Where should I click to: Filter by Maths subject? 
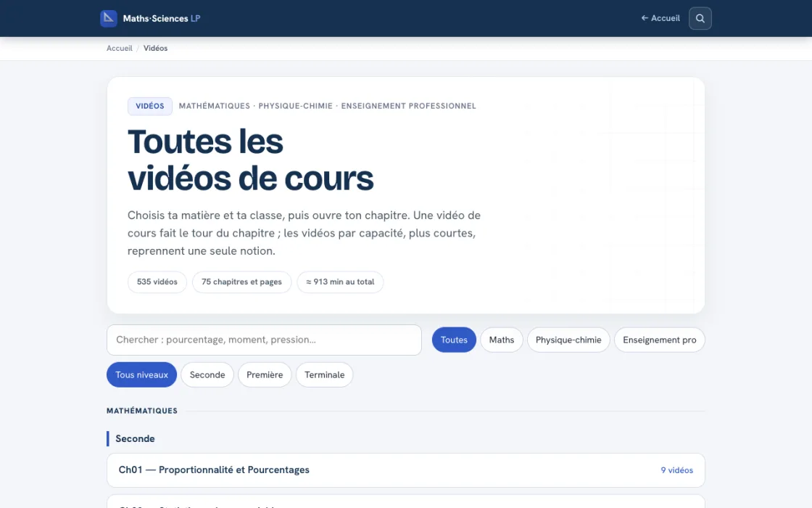(501, 340)
